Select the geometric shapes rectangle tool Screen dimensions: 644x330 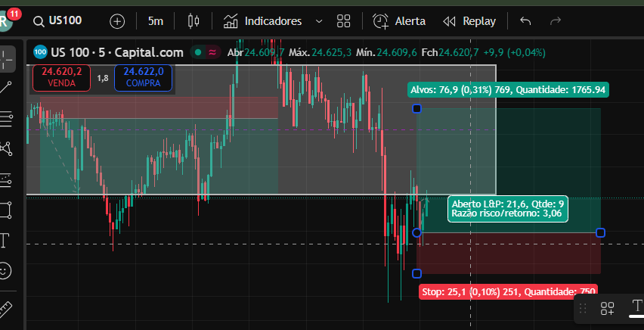6,210
